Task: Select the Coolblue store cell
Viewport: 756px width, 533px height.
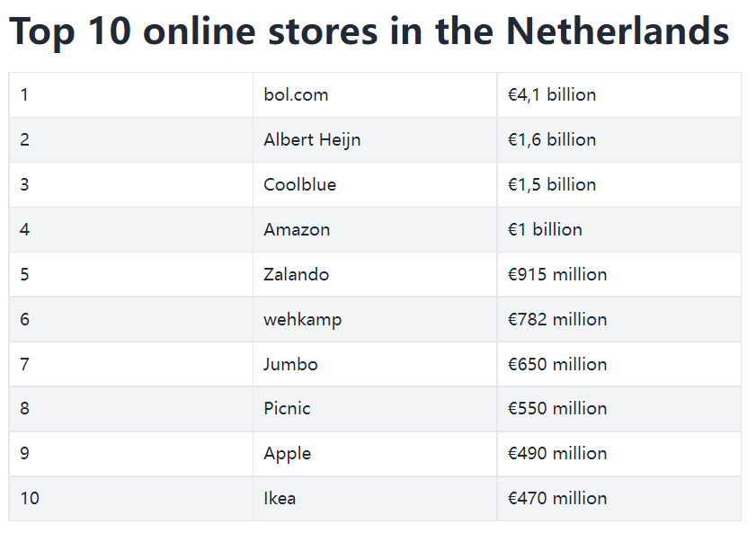Action: (299, 185)
